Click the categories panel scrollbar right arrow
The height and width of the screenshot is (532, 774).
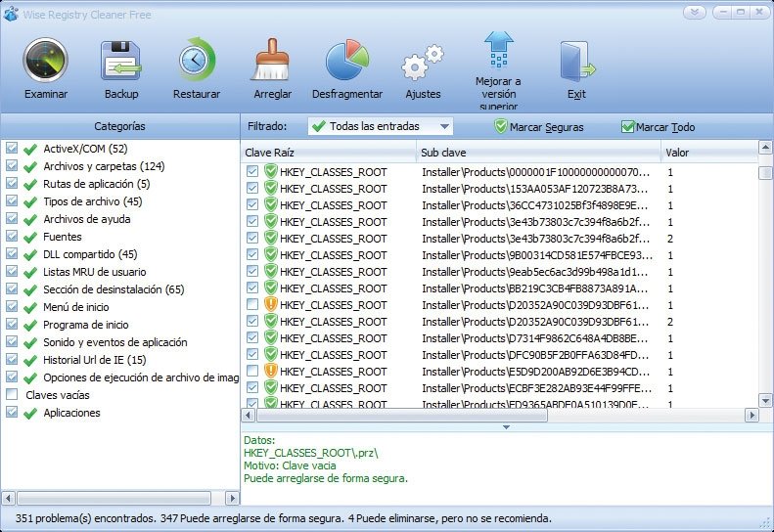click(x=232, y=498)
